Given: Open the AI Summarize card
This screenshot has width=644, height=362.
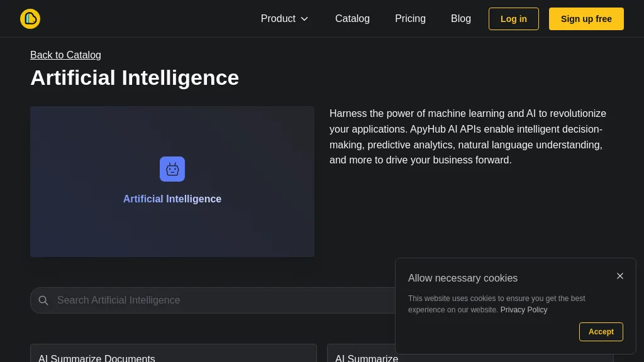Looking at the screenshot, I should pyautogui.click(x=367, y=358).
